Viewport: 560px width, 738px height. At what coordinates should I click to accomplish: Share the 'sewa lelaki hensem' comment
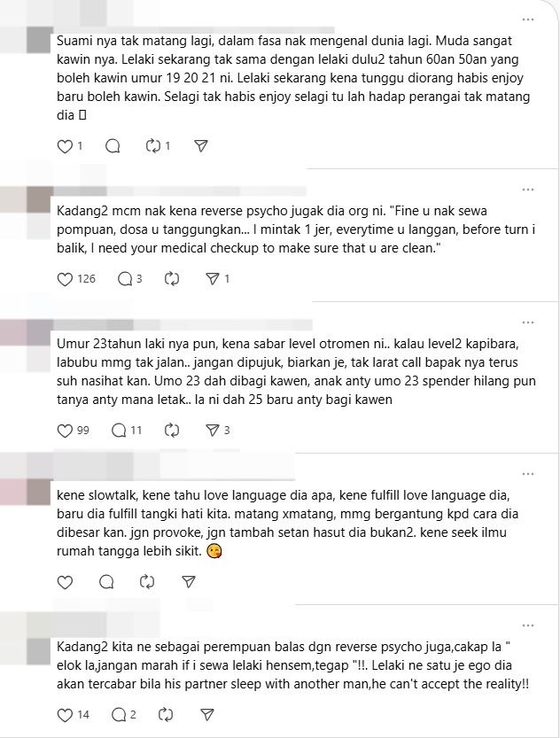[207, 715]
